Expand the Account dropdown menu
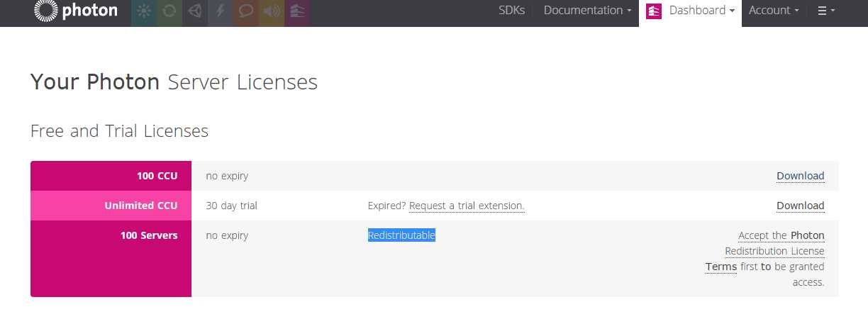This screenshot has height=319, width=868. (x=774, y=11)
